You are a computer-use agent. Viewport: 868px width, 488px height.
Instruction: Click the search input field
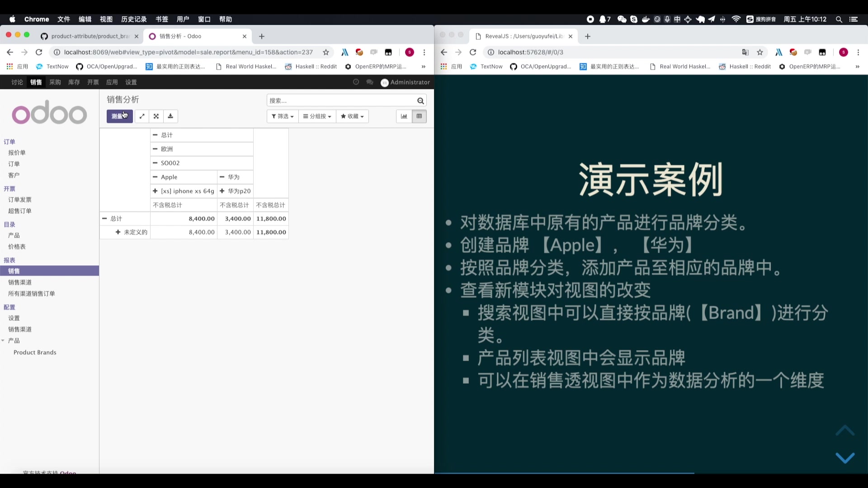point(344,101)
